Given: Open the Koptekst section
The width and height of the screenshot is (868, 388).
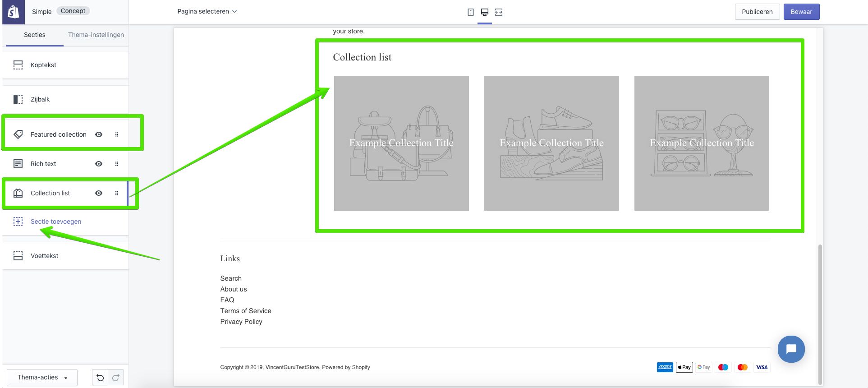Looking at the screenshot, I should 65,65.
